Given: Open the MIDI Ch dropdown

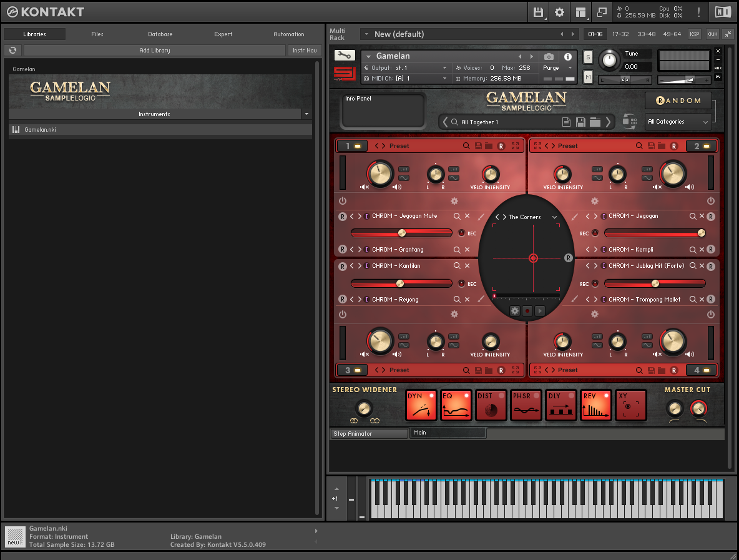Looking at the screenshot, I should tap(444, 78).
